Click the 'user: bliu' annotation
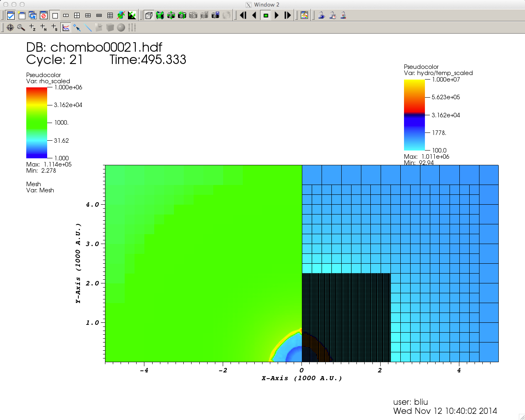The width and height of the screenshot is (525, 420). pyautogui.click(x=411, y=402)
